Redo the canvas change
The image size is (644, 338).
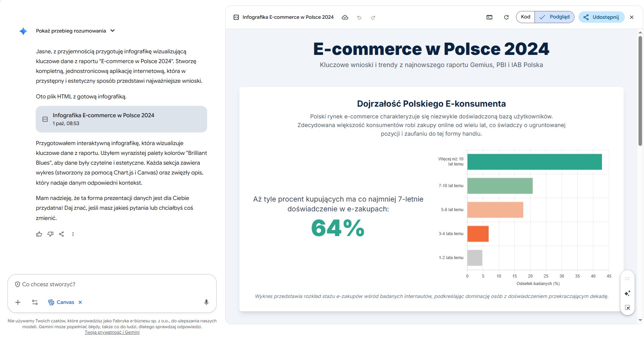[373, 17]
